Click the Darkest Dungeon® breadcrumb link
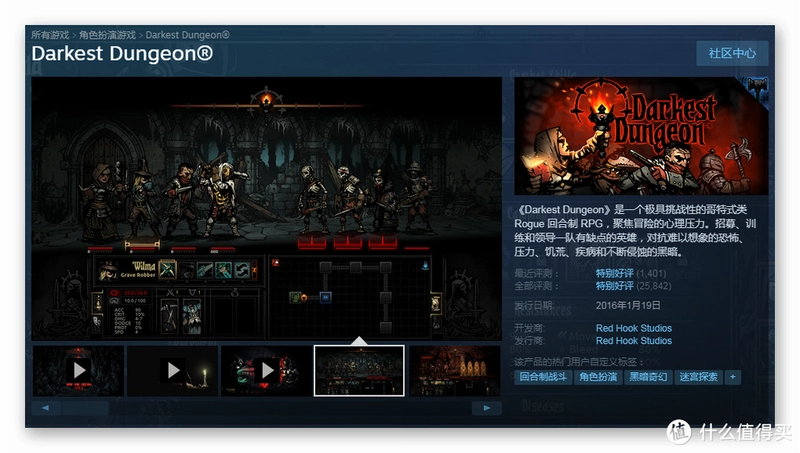 (x=187, y=35)
